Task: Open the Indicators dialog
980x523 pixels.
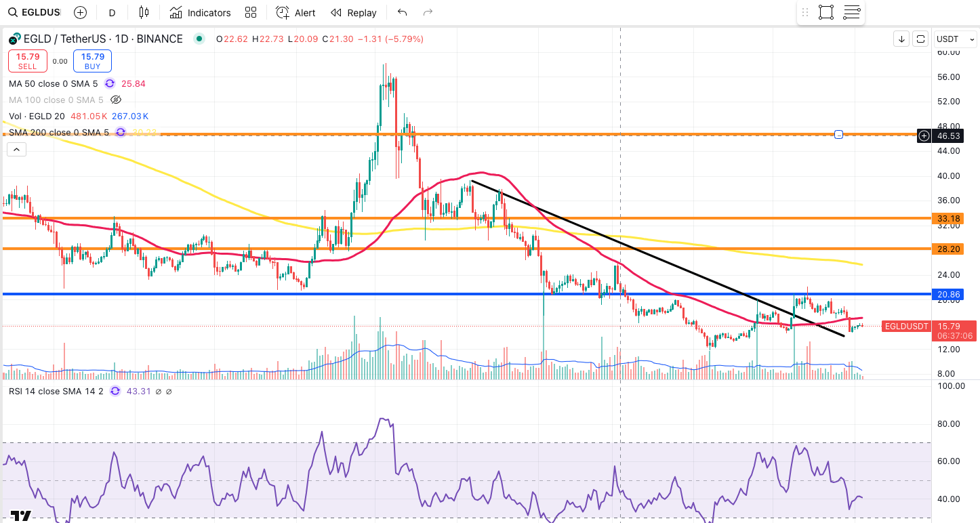Action: tap(200, 12)
